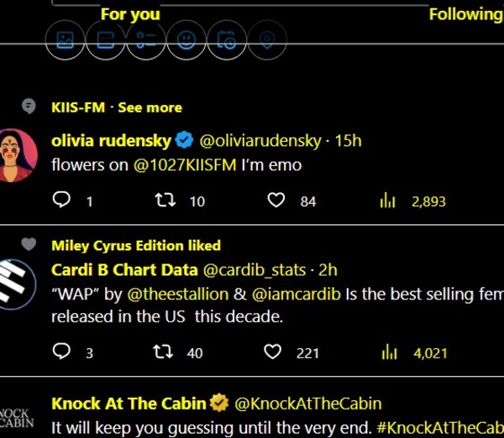This screenshot has height=438, width=504.
Task: Like the Cardi B Chart Data tweet
Action: coord(274,352)
